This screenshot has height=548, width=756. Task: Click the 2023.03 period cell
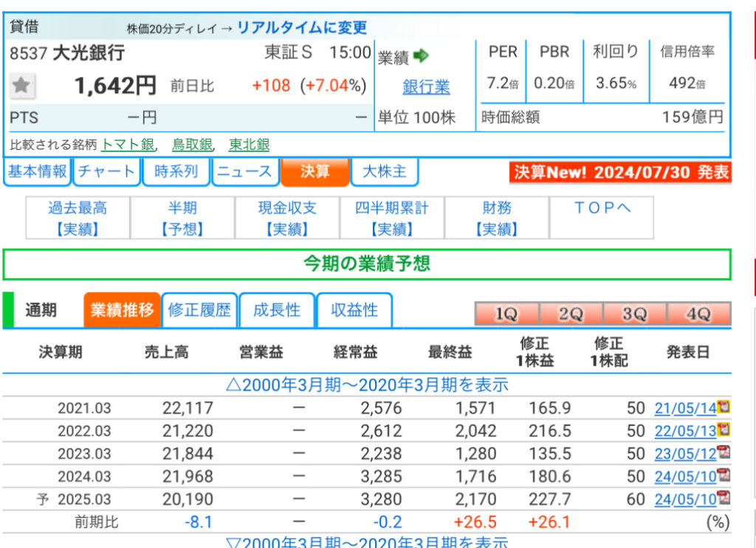click(84, 454)
